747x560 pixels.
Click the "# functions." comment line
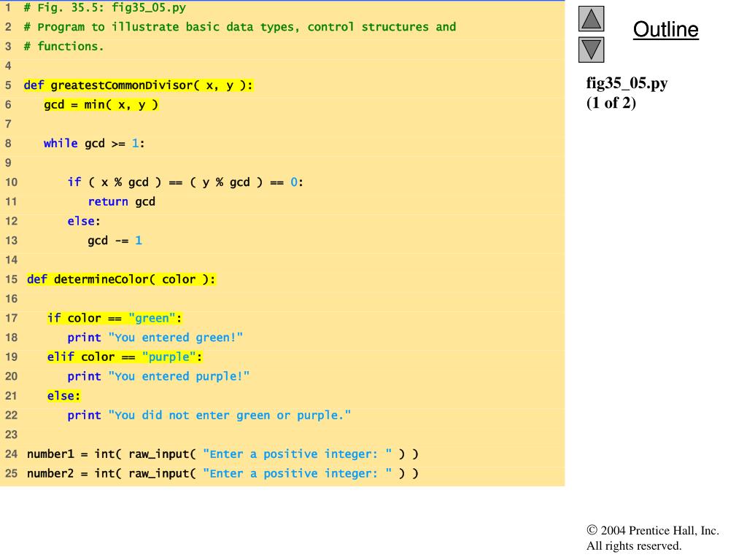point(63,46)
